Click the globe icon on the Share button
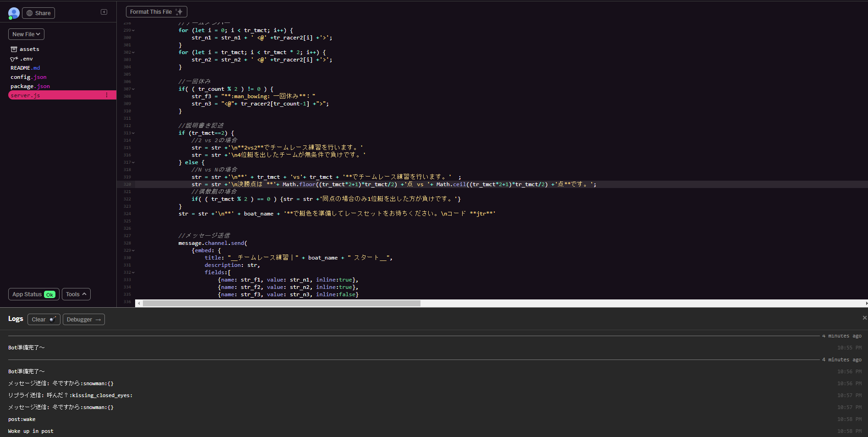Image resolution: width=868 pixels, height=437 pixels. tap(30, 13)
